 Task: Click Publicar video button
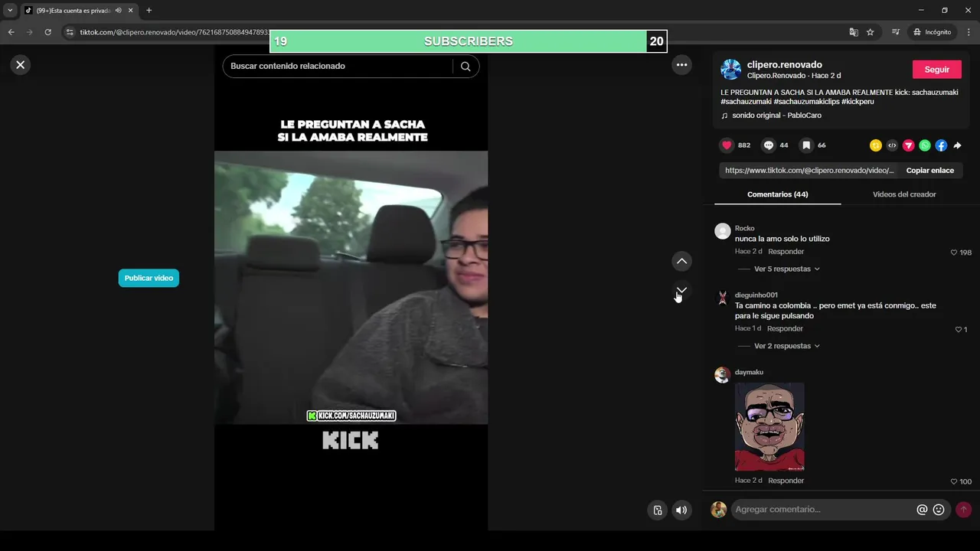[149, 279]
